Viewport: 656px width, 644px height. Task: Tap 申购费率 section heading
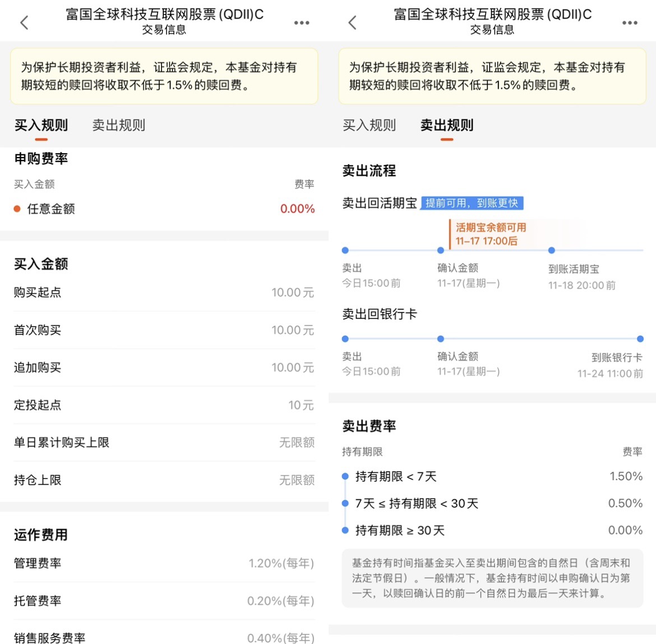click(x=41, y=159)
